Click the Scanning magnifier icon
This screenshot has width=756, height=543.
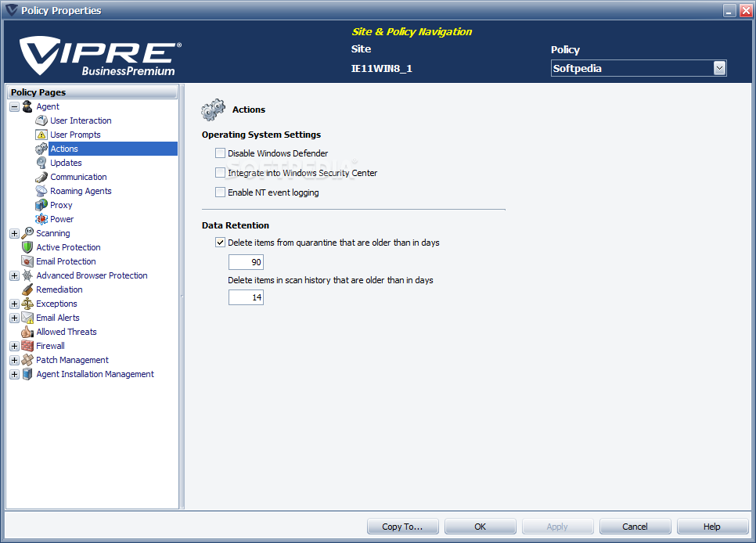[27, 233]
